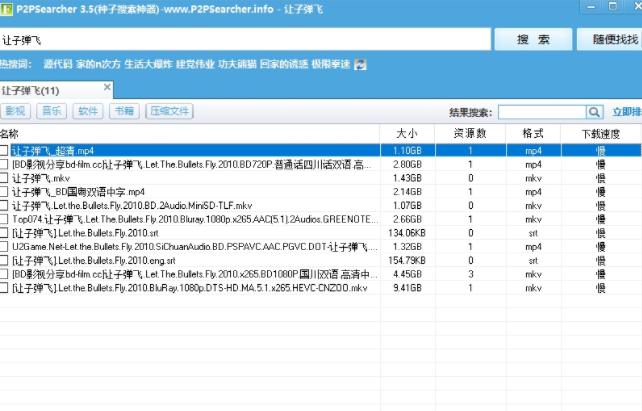Screen dimensions: 642x411
Task: Click hot word 生活大爆炸
Action: point(148,64)
